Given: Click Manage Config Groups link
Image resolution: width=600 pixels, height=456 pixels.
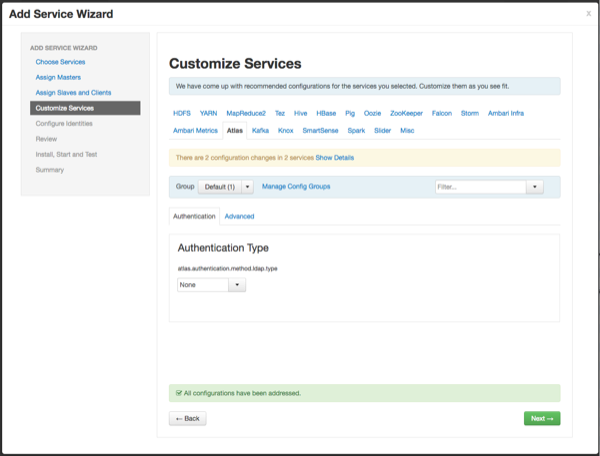Looking at the screenshot, I should tap(296, 187).
